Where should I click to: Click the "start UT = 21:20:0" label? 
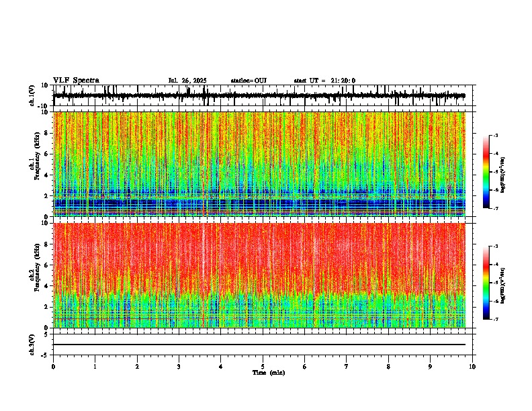point(324,81)
